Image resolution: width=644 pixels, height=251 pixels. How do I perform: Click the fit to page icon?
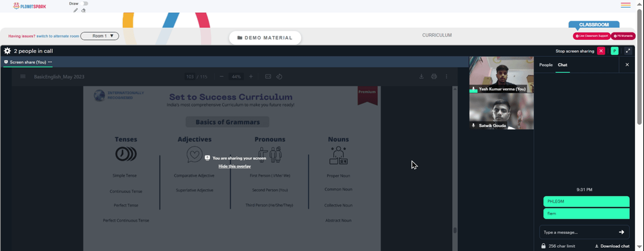coord(268,77)
